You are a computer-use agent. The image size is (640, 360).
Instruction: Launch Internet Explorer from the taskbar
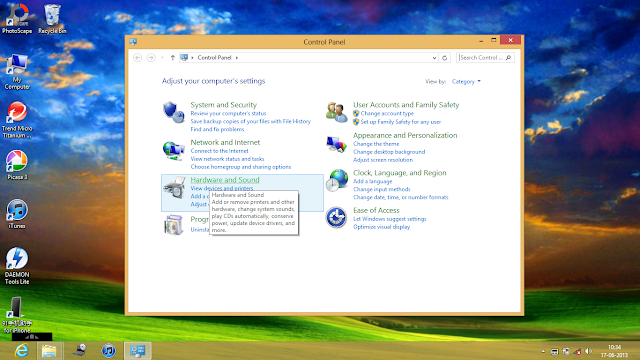pos(21,351)
